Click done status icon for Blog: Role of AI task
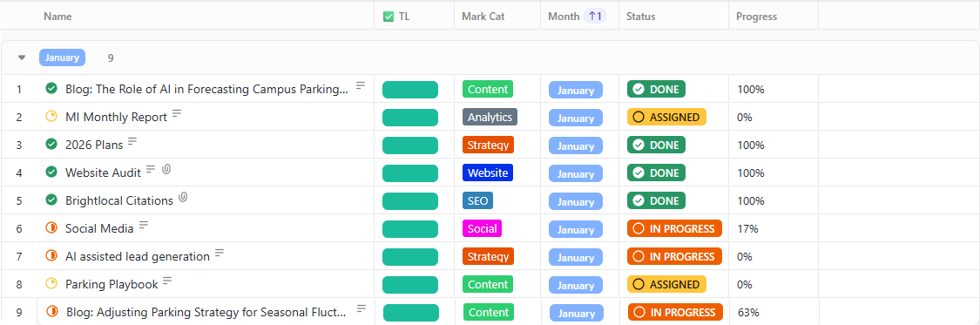 (52, 89)
